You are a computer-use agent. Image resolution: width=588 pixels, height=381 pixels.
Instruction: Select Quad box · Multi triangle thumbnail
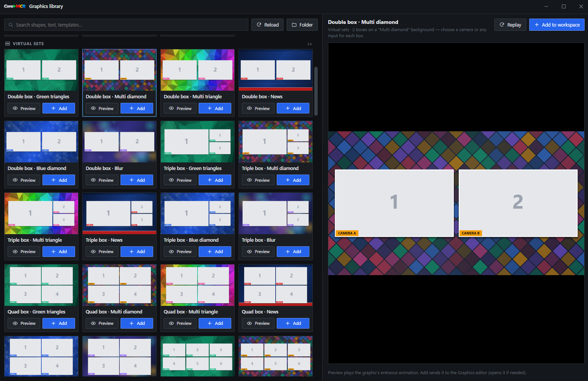[198, 285]
